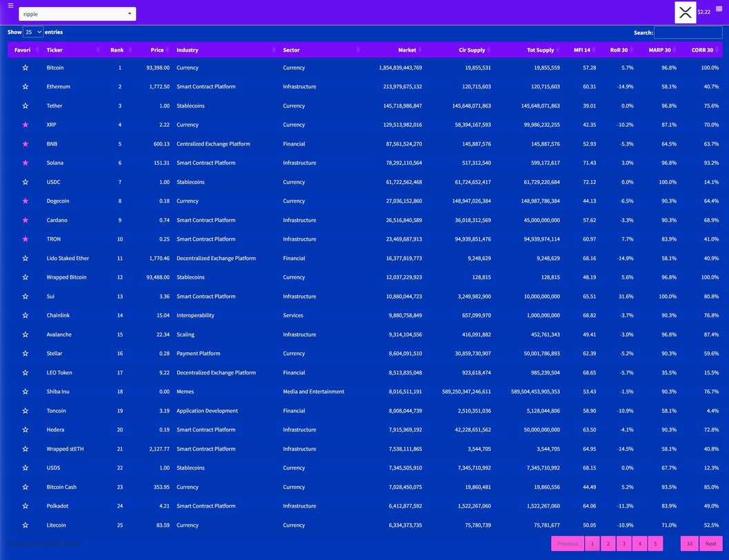
Task: Sort by CORR 30 header
Action: click(701, 50)
